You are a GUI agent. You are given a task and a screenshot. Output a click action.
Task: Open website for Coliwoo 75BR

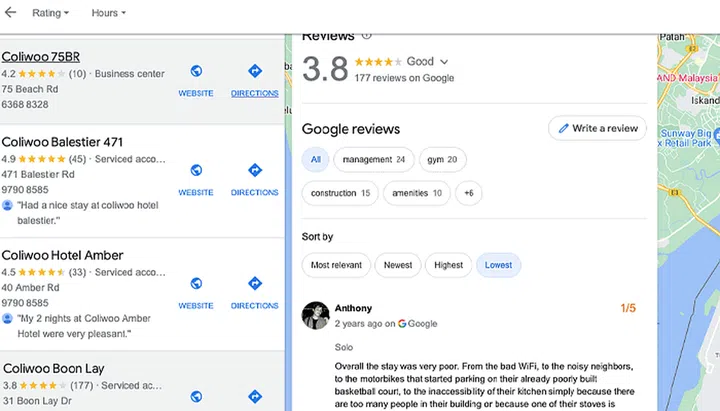tap(196, 79)
